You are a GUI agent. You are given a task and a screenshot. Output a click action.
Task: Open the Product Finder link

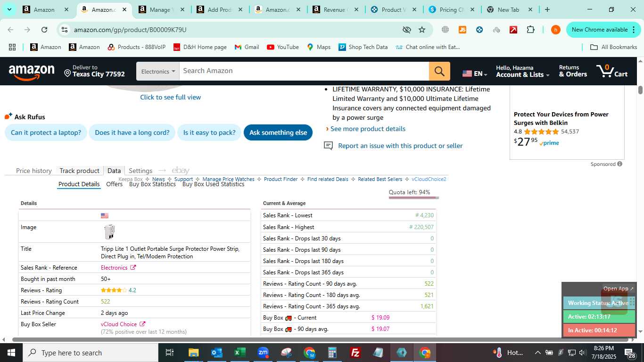click(281, 179)
